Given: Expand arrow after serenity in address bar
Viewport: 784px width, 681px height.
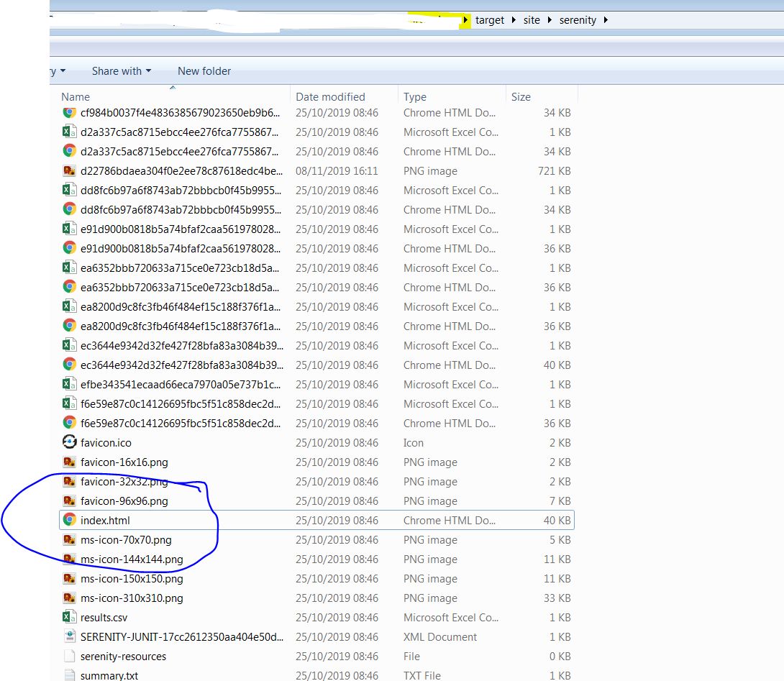Looking at the screenshot, I should point(606,20).
